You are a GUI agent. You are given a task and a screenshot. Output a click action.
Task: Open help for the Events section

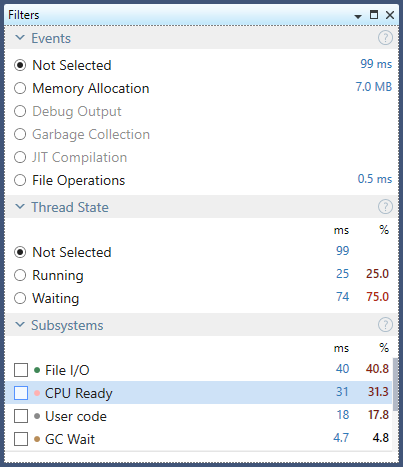tap(385, 38)
